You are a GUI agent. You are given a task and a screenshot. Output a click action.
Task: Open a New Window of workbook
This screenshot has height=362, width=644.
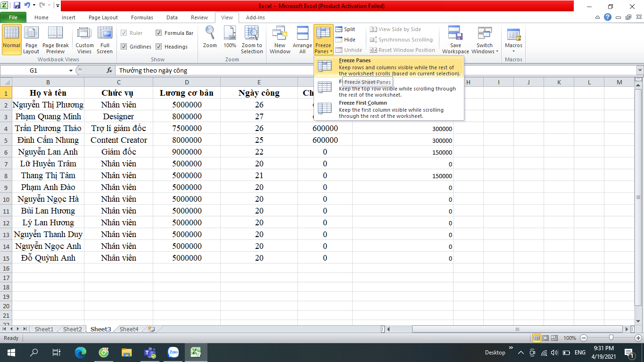click(x=280, y=40)
